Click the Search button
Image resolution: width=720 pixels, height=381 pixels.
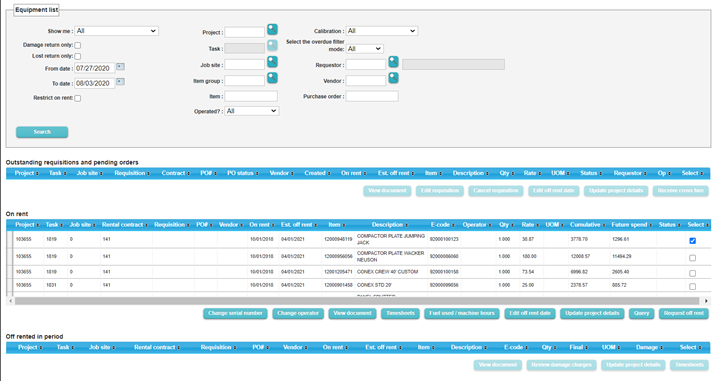tap(42, 132)
